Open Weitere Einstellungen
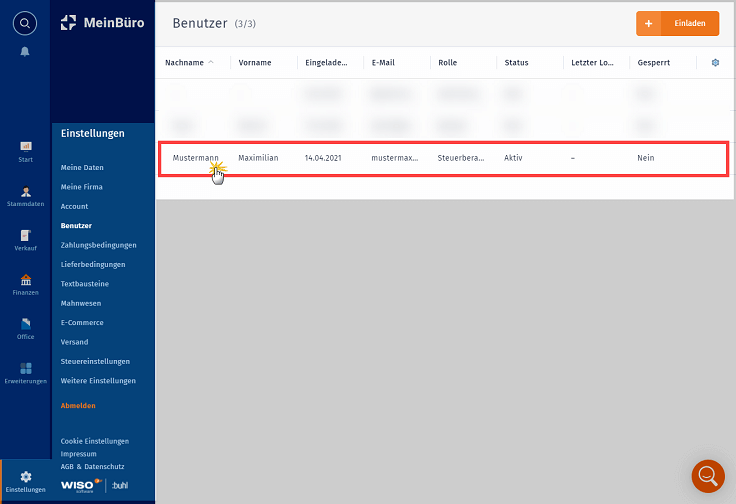 click(x=98, y=381)
